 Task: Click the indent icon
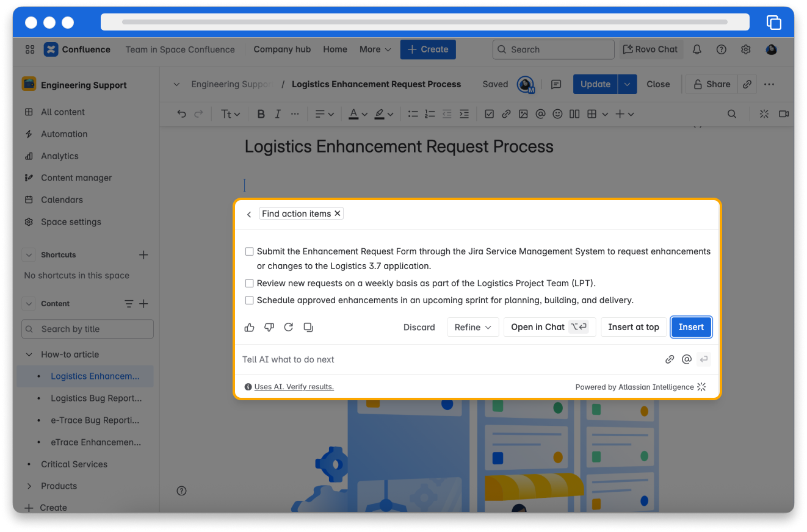[x=464, y=113]
